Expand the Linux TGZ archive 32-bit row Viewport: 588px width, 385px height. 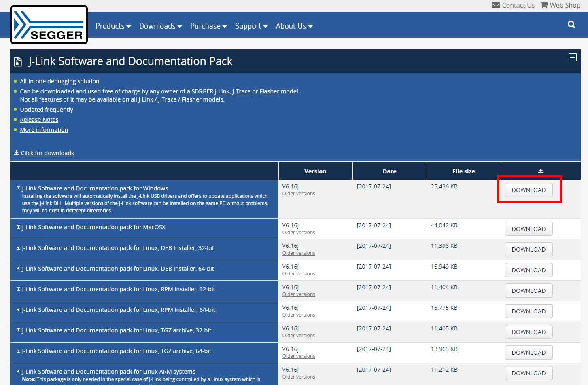click(x=18, y=330)
